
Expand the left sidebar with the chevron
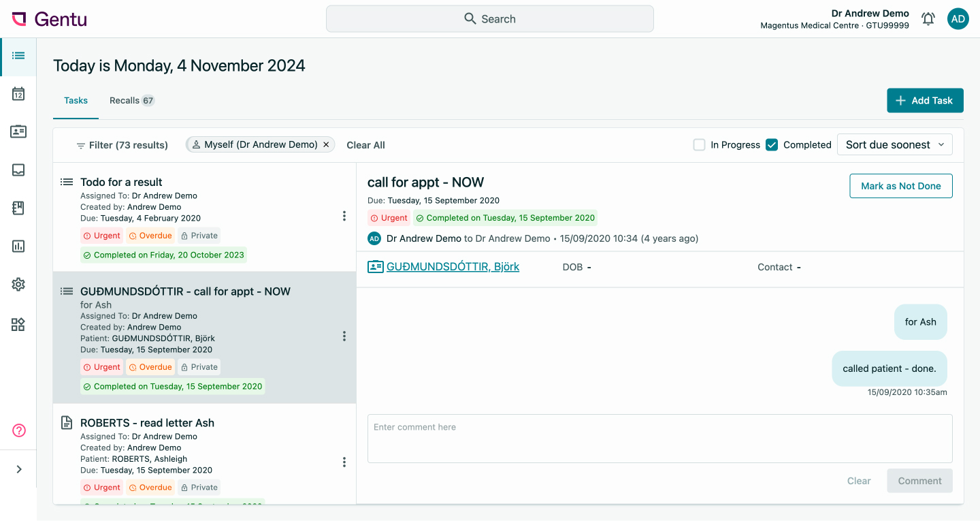click(x=19, y=469)
